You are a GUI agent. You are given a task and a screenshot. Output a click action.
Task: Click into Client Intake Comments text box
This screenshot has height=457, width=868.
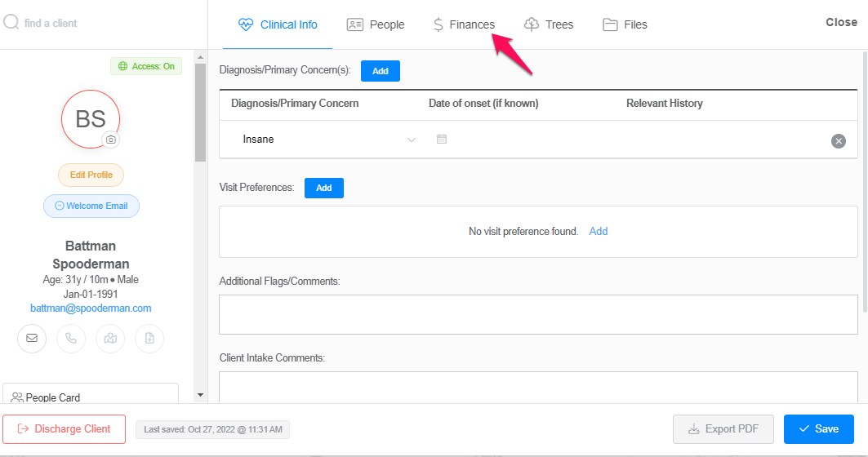pos(538,388)
